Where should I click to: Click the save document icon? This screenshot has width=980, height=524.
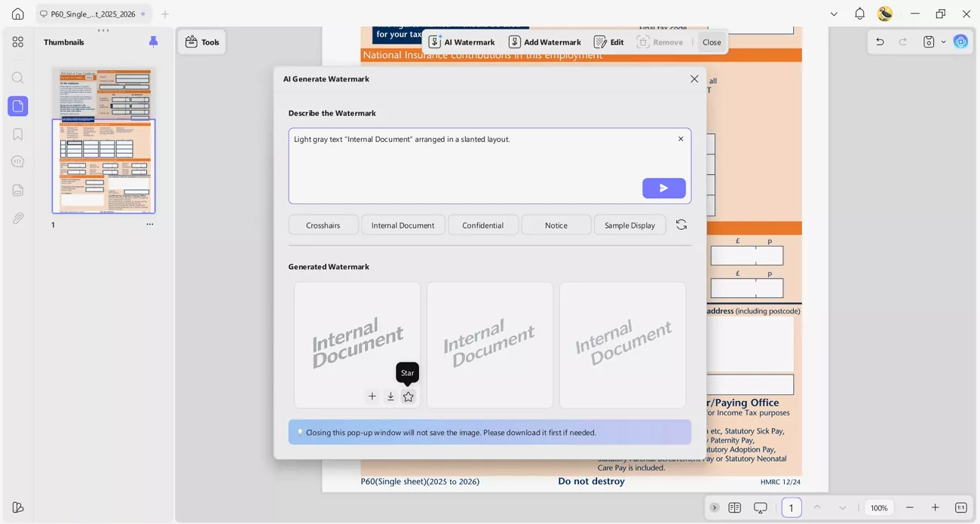tap(929, 42)
